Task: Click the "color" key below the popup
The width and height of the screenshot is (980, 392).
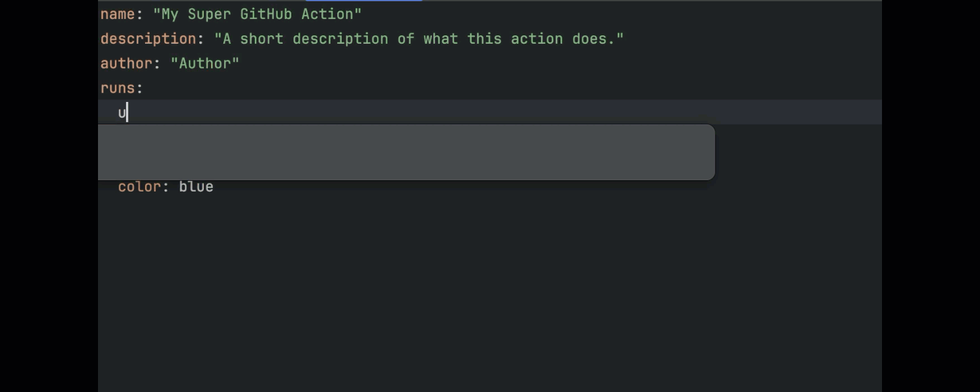Action: tap(139, 187)
